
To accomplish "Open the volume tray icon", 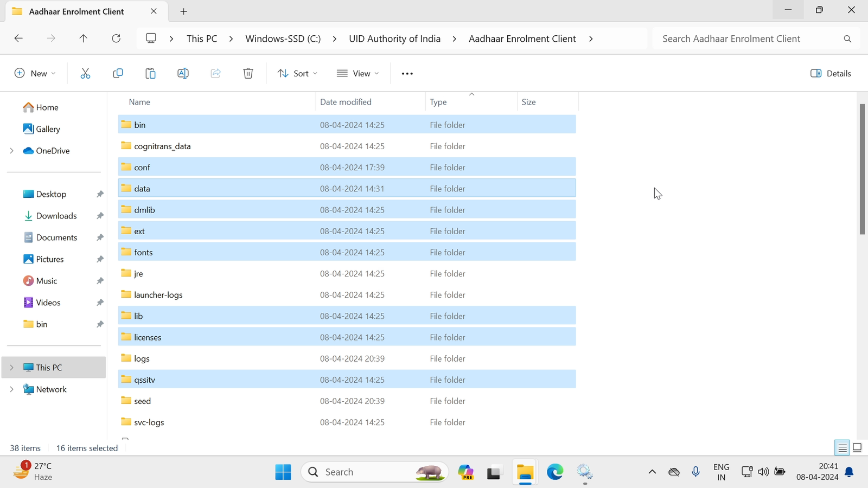I will point(763,472).
